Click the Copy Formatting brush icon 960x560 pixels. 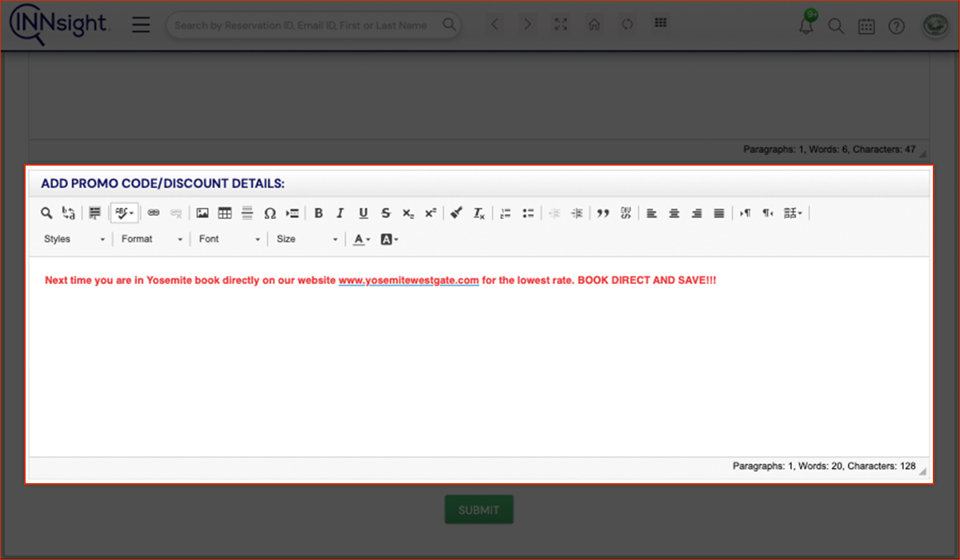point(457,213)
